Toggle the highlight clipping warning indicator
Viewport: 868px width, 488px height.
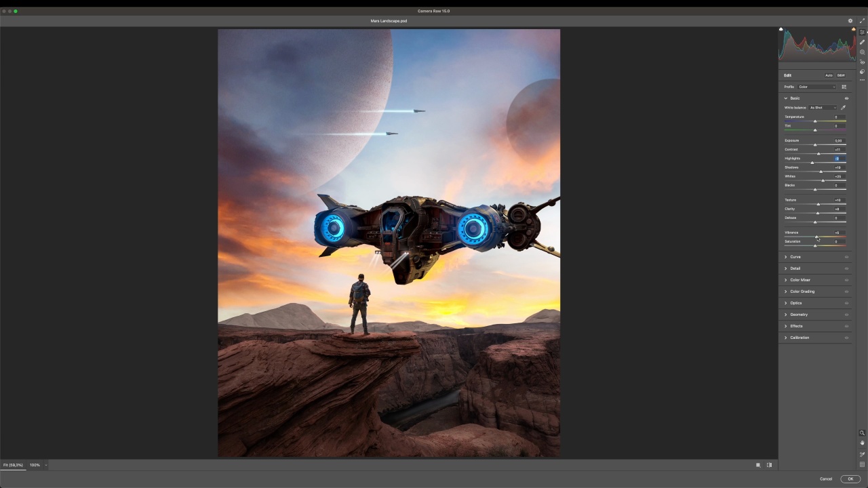click(853, 29)
